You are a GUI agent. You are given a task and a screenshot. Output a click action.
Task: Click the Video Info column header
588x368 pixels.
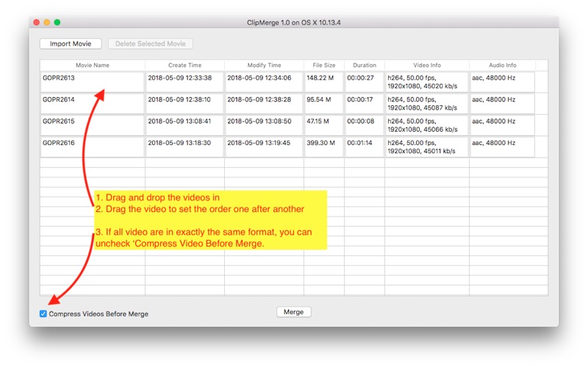click(x=427, y=65)
